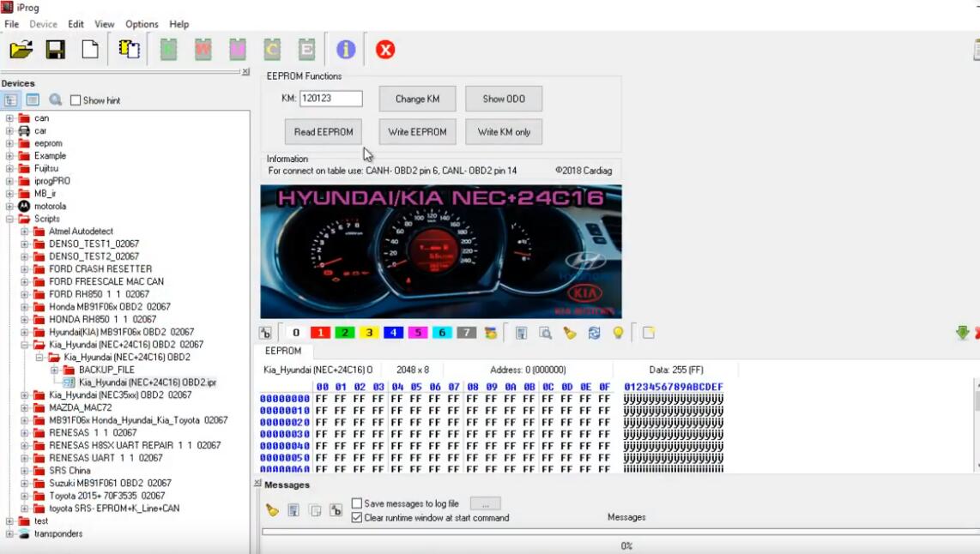Click the hex editor 'ab' text mode icon

[x=266, y=333]
